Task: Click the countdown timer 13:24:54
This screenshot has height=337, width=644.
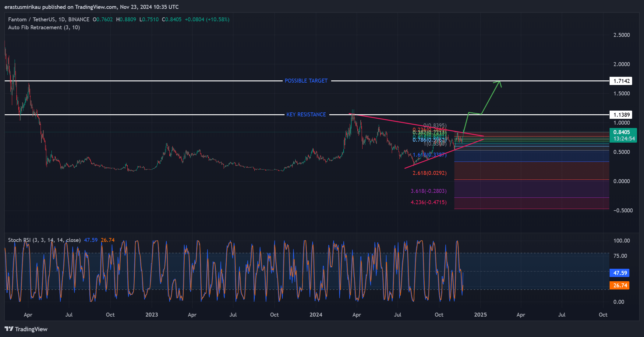Action: tap(624, 139)
